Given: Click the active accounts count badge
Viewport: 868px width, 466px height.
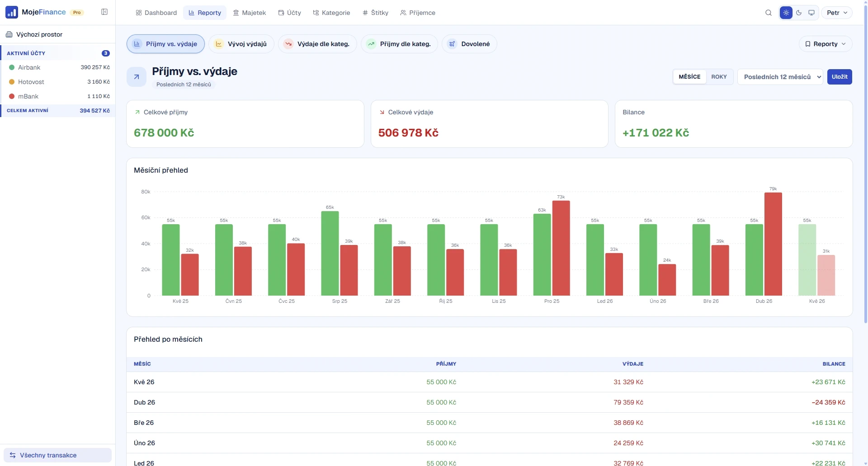Looking at the screenshot, I should [x=106, y=53].
